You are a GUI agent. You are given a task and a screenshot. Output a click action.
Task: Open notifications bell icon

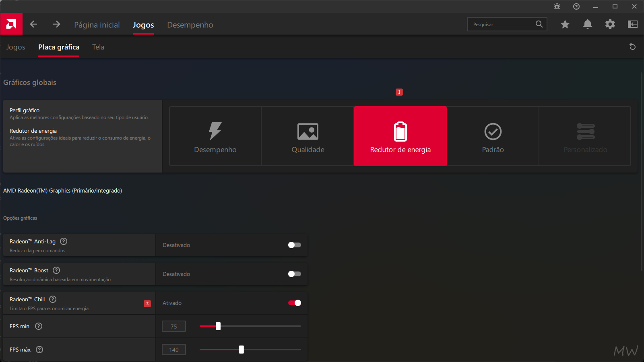click(588, 24)
